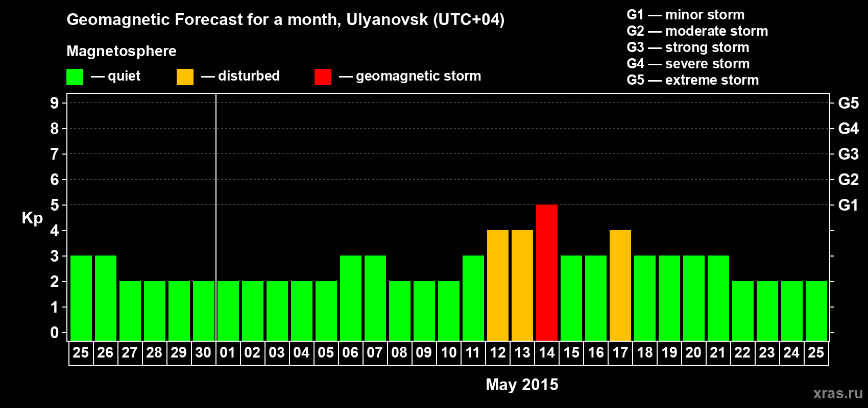This screenshot has width=868, height=408.
Task: Click date label 20 on x-axis
Action: (693, 353)
